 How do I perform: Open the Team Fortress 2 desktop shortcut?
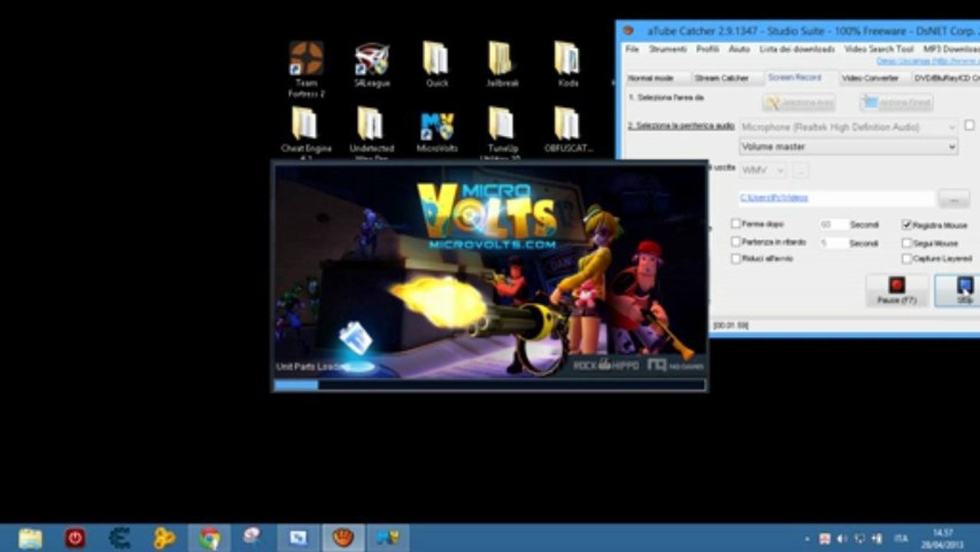(306, 69)
